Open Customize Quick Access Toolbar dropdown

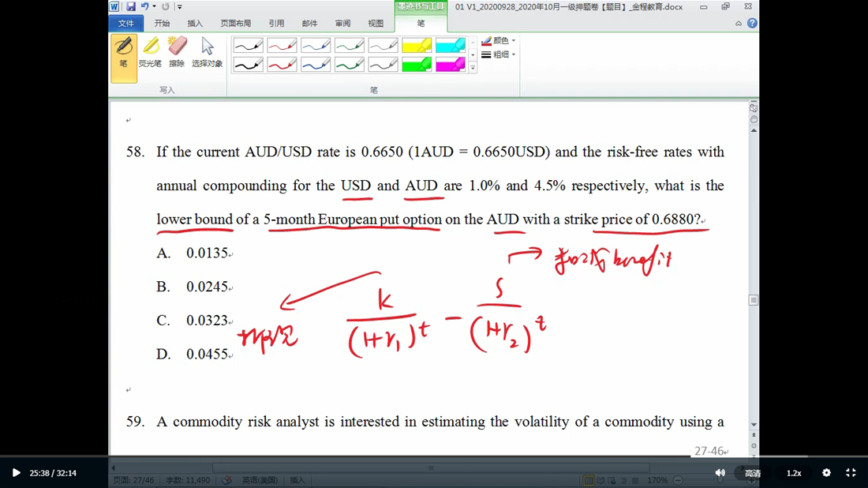click(180, 6)
